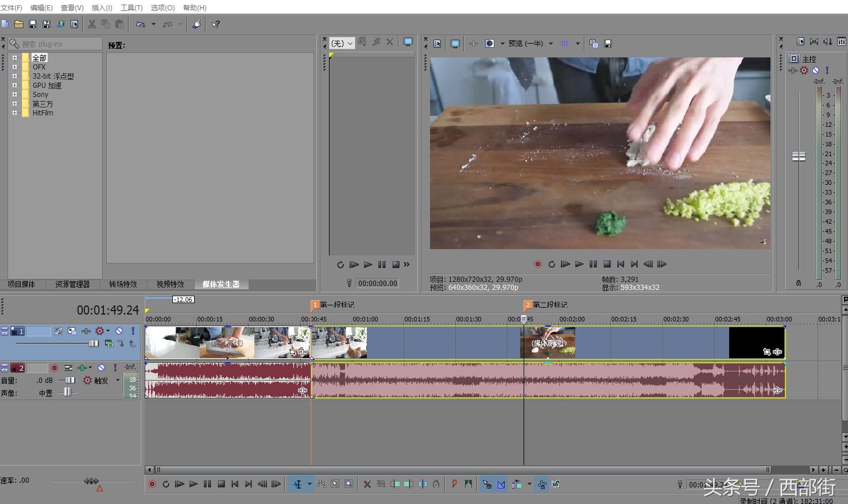This screenshot has height=504, width=848.
Task: Save the project using the floppy disk icon
Action: click(x=33, y=24)
